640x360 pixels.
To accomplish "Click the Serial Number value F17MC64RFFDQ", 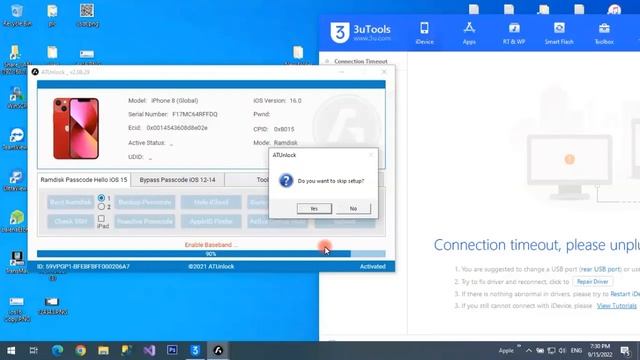I will [x=195, y=114].
